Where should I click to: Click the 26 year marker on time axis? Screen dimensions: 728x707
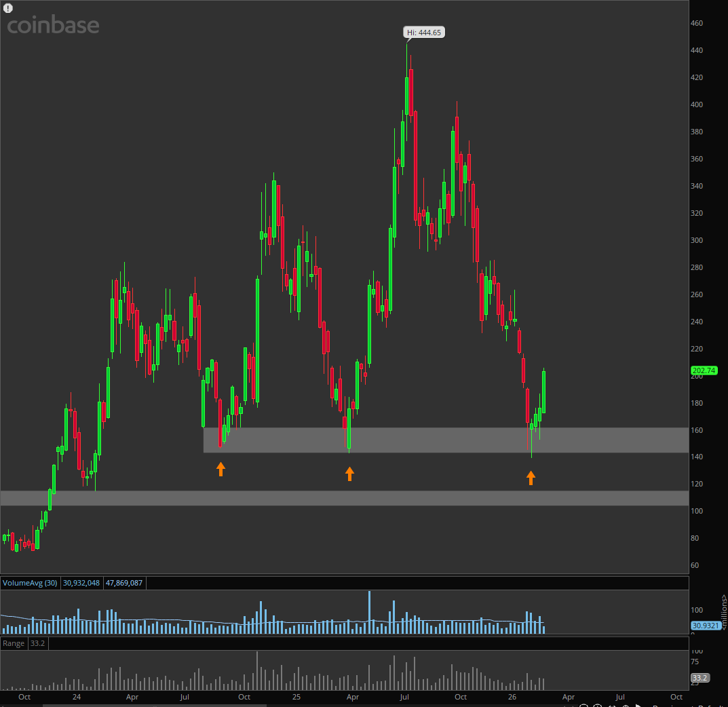[512, 697]
